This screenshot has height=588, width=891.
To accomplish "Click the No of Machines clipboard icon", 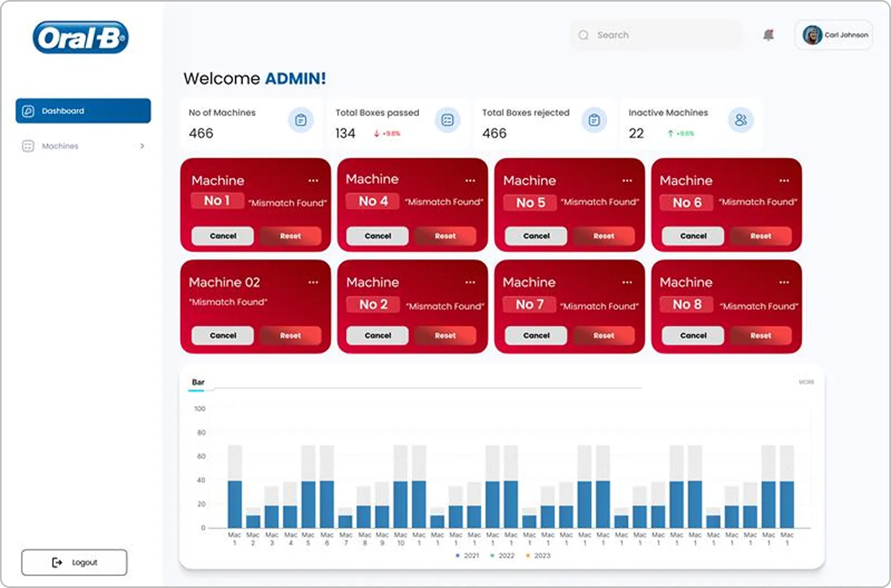I will 300,120.
